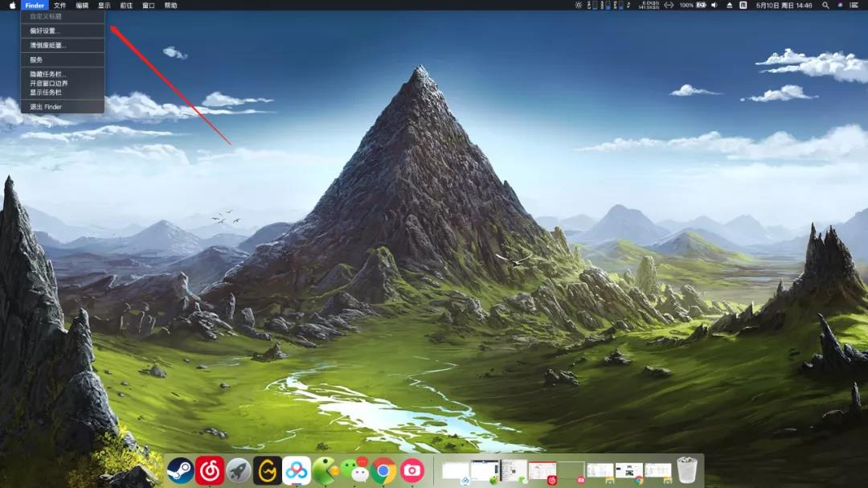Click the volume speaker icon
This screenshot has width=868, height=488.
[x=714, y=5]
